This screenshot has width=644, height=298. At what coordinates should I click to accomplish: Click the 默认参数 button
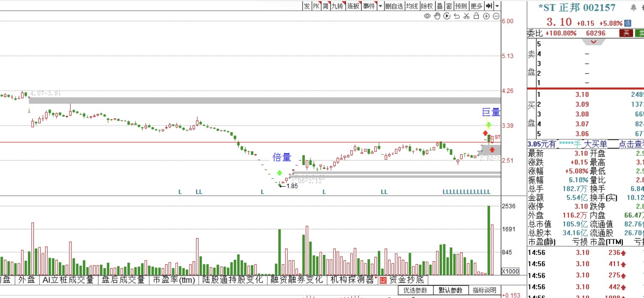(450, 290)
